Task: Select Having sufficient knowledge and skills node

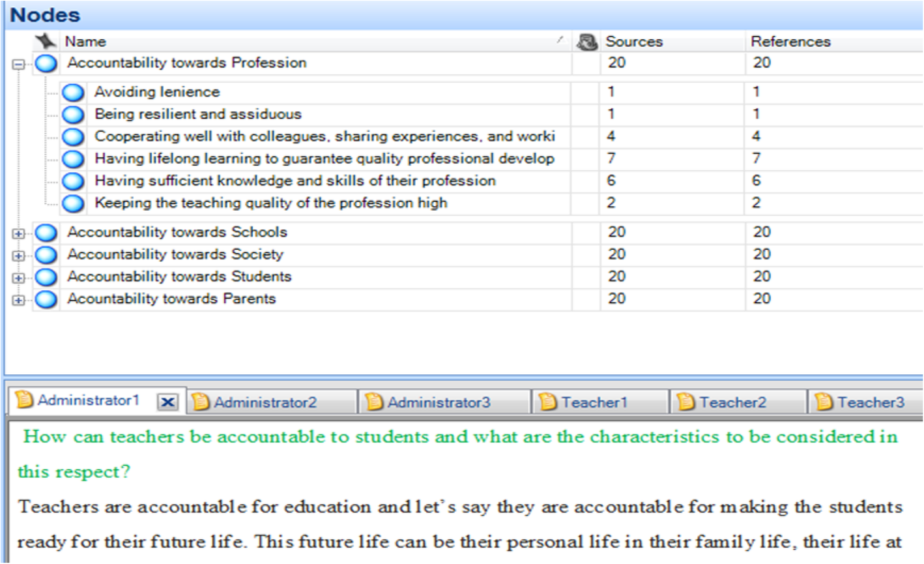Action: [x=295, y=181]
